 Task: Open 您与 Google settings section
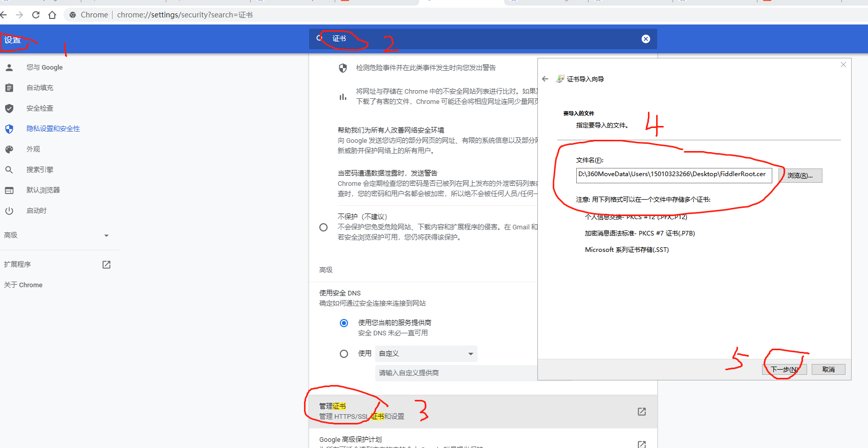(45, 67)
